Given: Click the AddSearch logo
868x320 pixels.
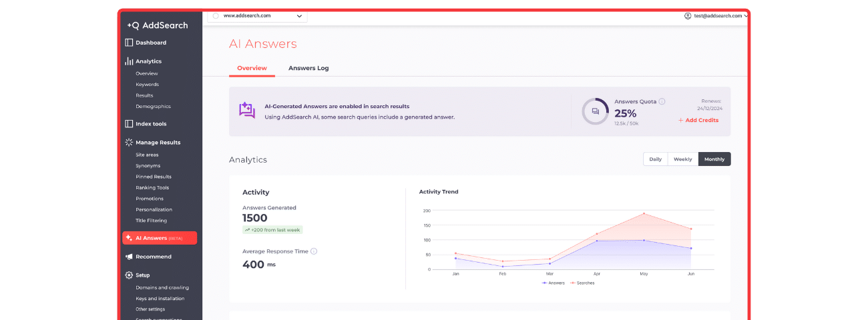Looking at the screenshot, I should [158, 25].
